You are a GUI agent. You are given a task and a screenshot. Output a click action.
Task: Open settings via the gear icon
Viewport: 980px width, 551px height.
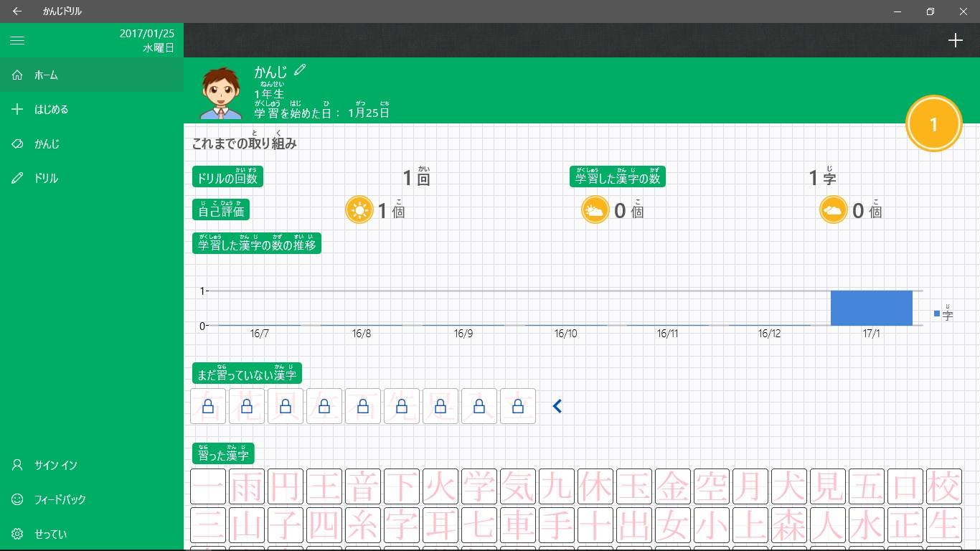(x=16, y=534)
